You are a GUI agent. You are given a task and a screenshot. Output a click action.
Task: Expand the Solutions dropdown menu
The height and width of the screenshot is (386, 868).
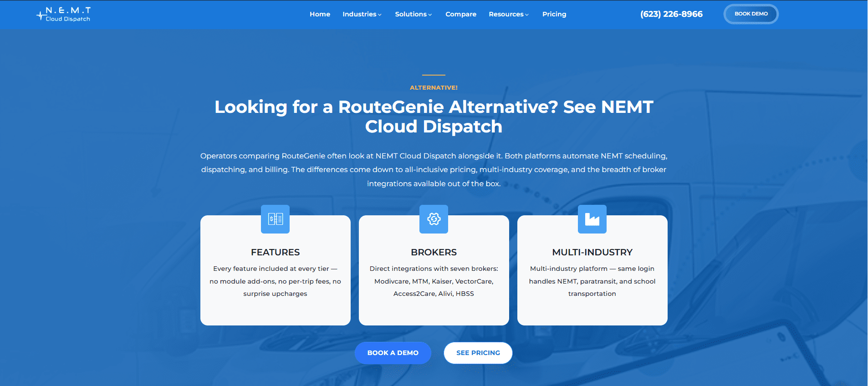pos(414,14)
